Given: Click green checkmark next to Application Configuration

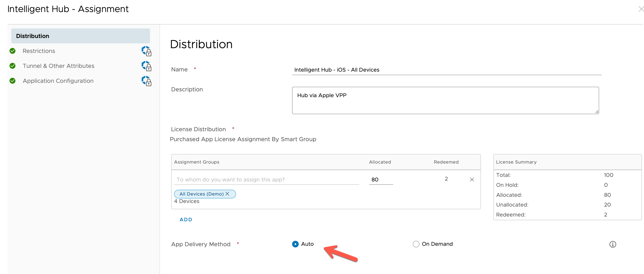Looking at the screenshot, I should point(12,81).
